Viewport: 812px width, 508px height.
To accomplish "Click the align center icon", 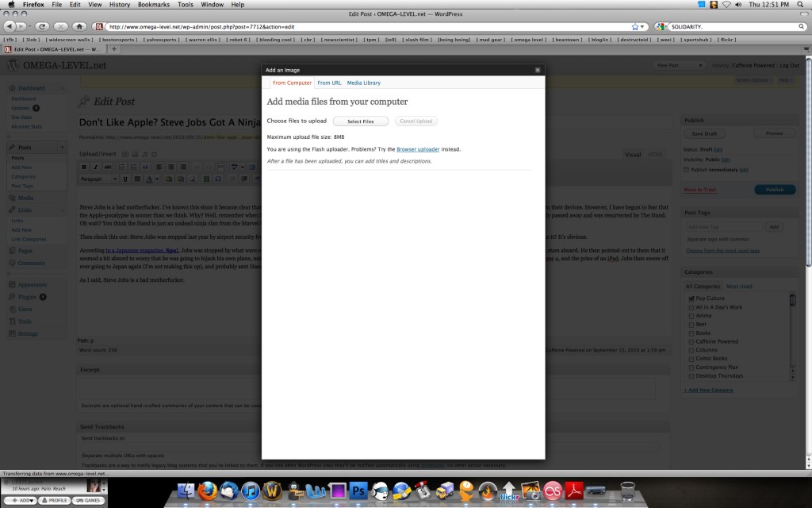I will click(x=171, y=167).
